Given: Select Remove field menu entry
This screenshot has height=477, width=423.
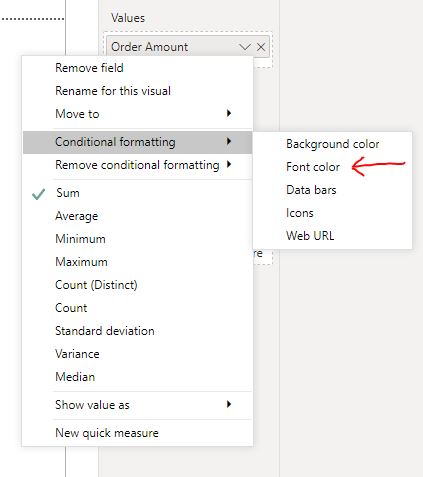Looking at the screenshot, I should point(137,68).
